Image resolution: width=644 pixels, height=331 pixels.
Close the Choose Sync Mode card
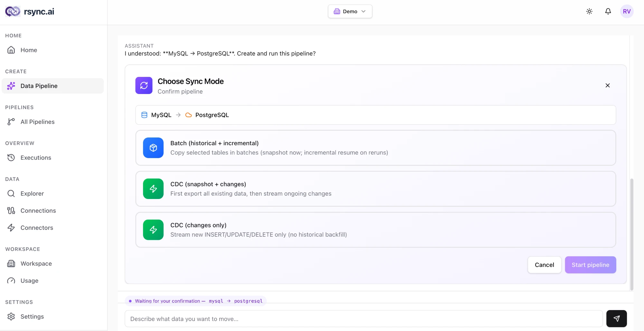point(607,85)
